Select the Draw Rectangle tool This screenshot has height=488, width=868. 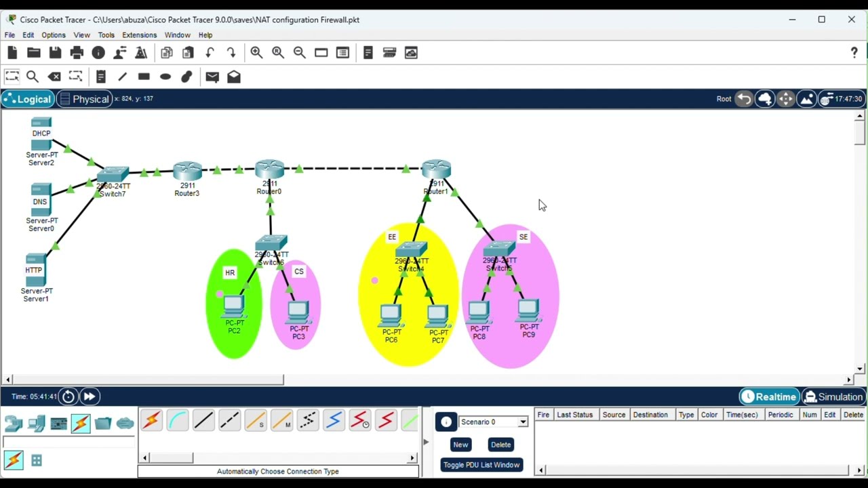[x=144, y=77]
